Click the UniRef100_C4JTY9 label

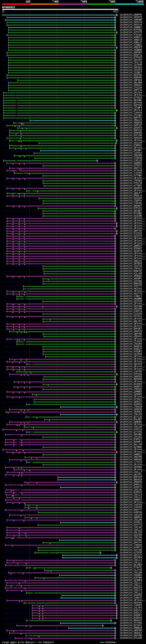pos(131,570)
